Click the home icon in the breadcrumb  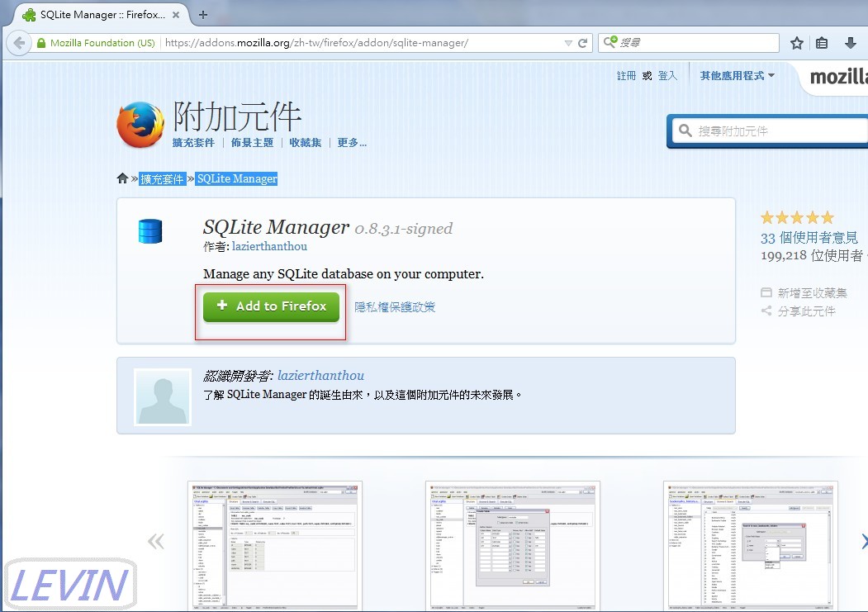click(x=122, y=178)
